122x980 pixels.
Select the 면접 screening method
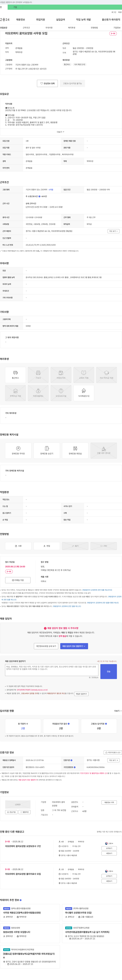point(47,546)
